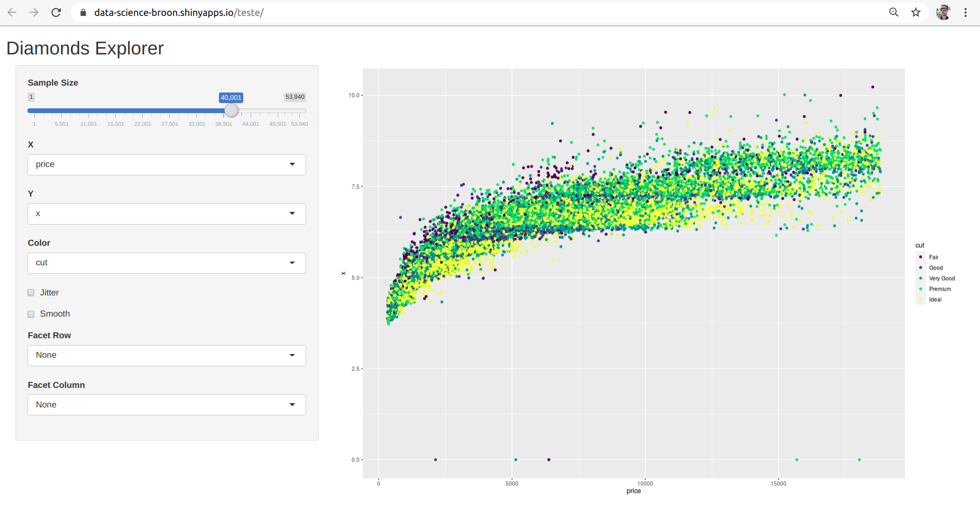Open the Facet Row dropdown
This screenshot has width=980, height=529.
point(167,355)
